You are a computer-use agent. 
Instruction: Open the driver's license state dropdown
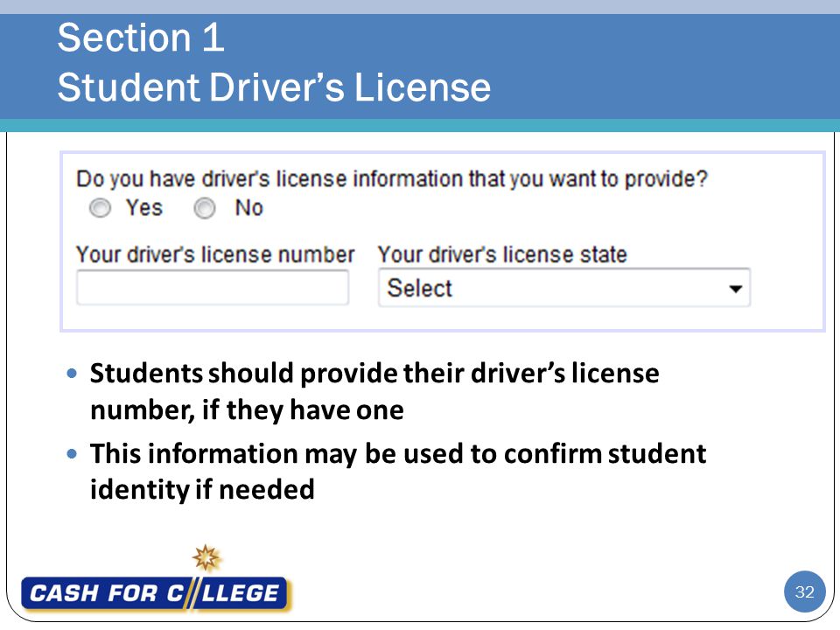(x=564, y=288)
